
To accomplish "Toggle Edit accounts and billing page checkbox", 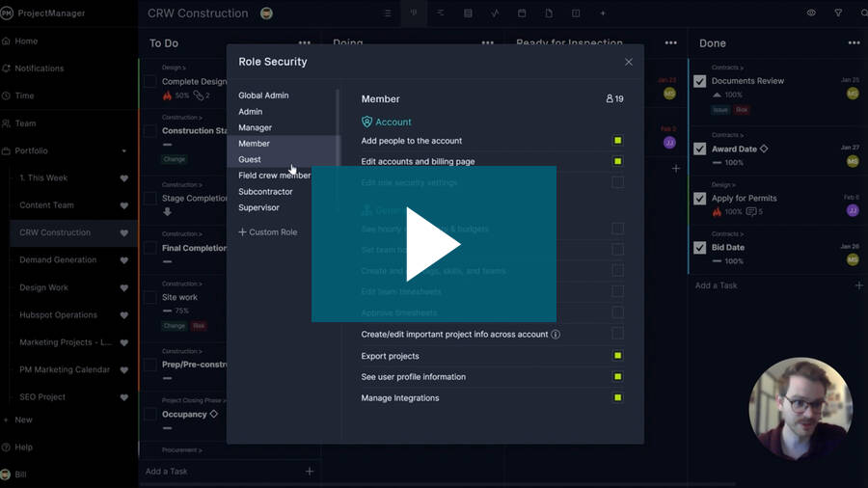I will (x=617, y=161).
